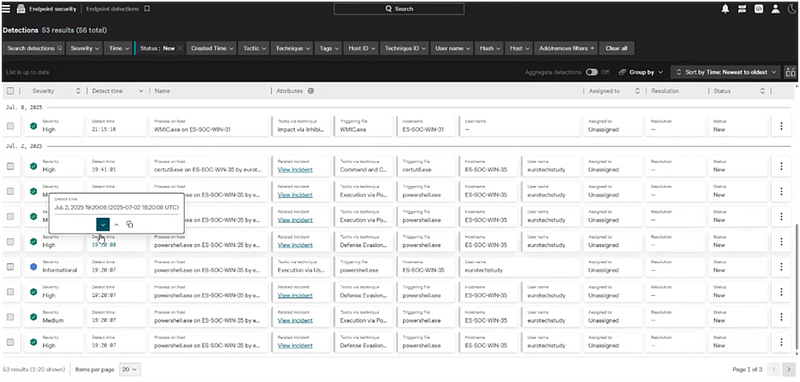
Task: Check the certutil.exe detection row
Action: coord(10,166)
